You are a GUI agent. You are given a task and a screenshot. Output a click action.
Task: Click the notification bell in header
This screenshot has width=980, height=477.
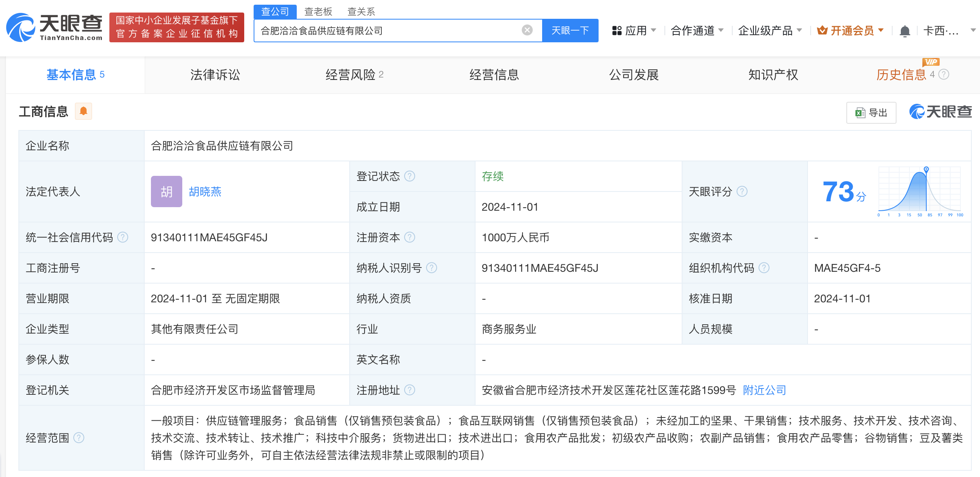click(x=905, y=31)
